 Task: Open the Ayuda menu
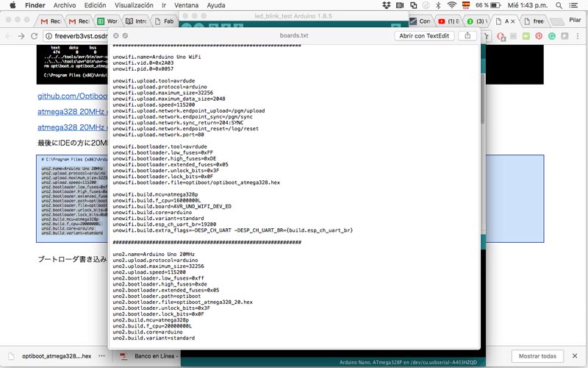216,5
